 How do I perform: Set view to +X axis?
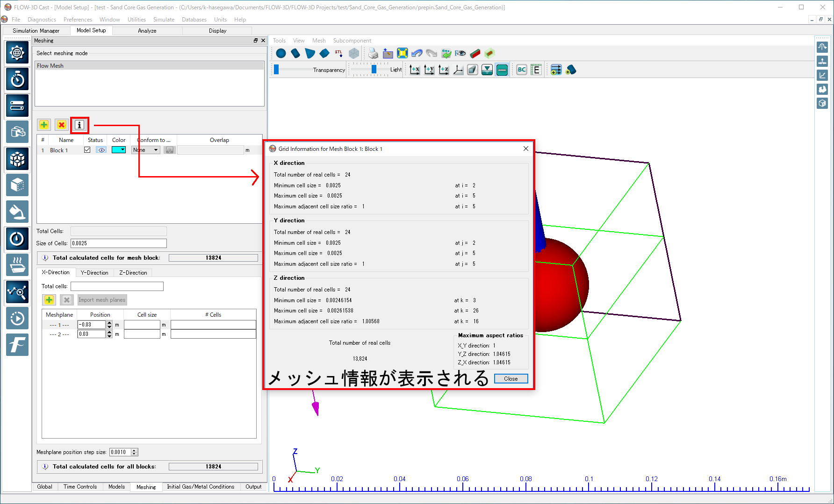[415, 70]
